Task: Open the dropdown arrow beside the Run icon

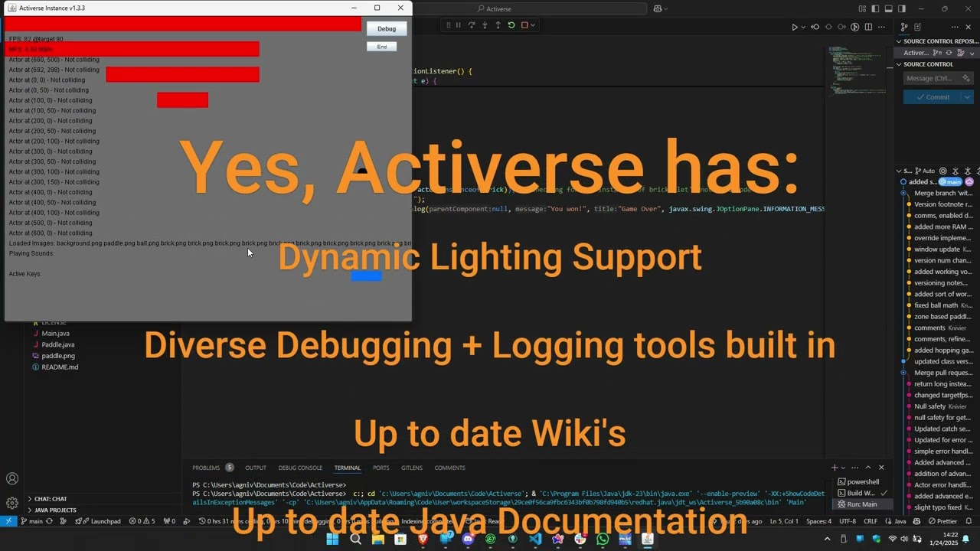Action: pyautogui.click(x=802, y=27)
